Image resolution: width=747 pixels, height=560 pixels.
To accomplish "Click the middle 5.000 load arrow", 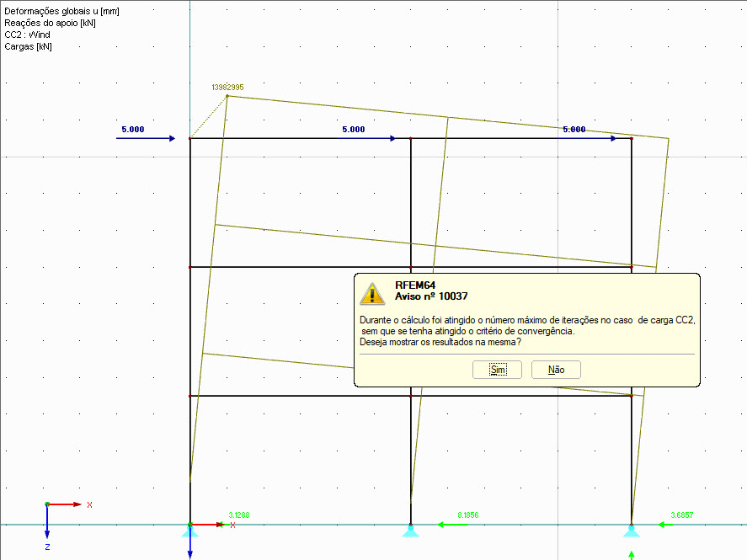I will [x=366, y=138].
